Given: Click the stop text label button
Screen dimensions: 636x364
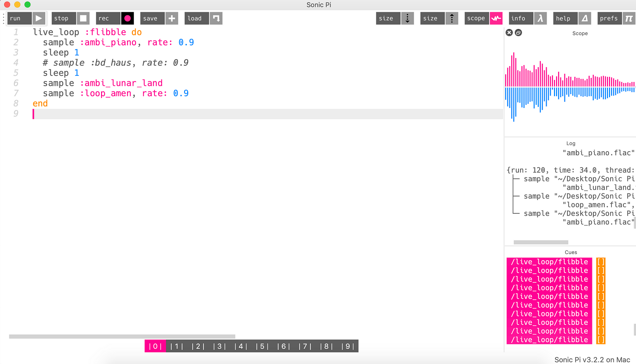Looking at the screenshot, I should tap(64, 18).
